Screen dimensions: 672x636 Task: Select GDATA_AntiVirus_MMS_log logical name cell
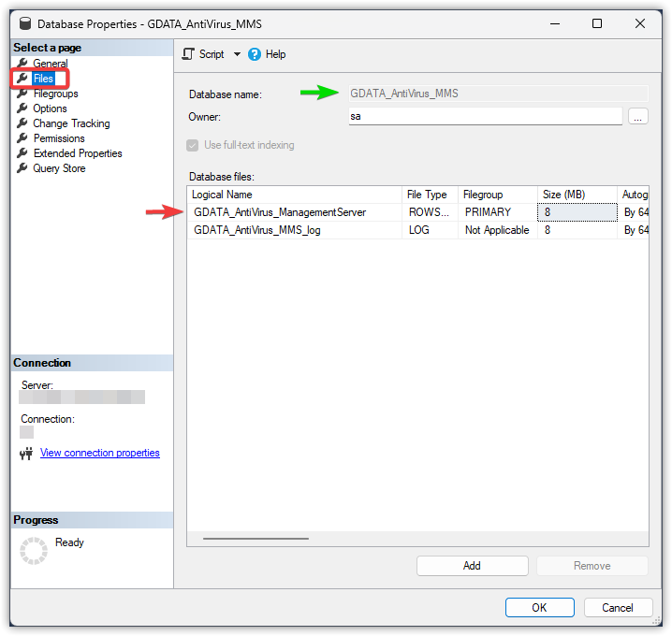(x=295, y=230)
